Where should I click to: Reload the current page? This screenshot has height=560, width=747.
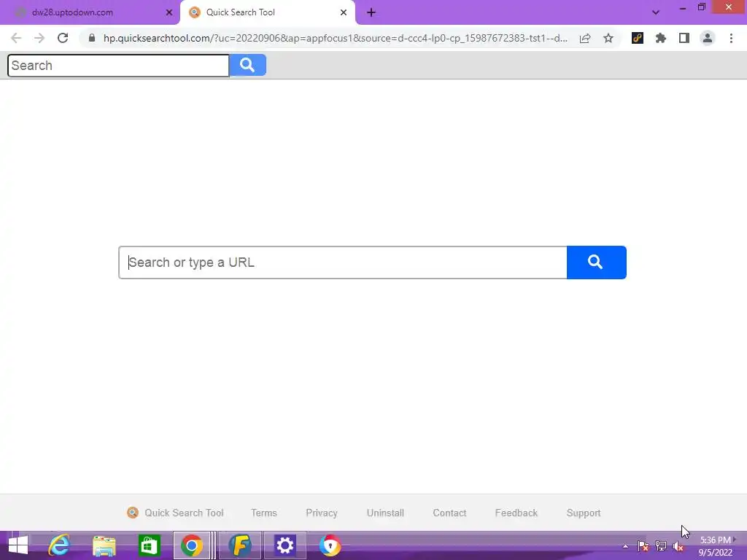point(63,38)
